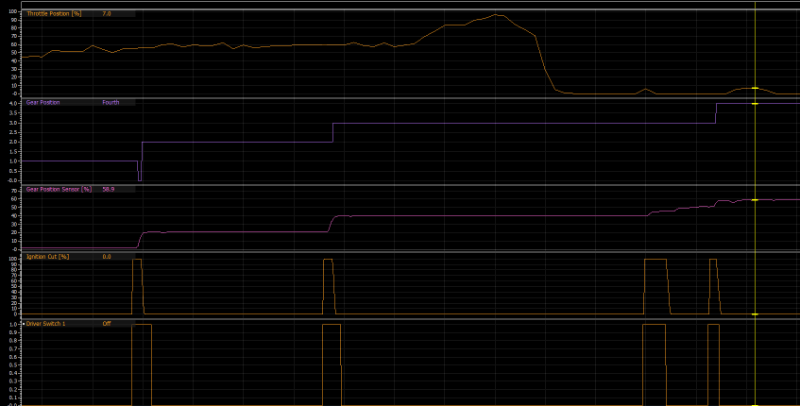The image size is (800, 406).
Task: Click the Ignition Cut value 0.0
Action: (x=107, y=256)
